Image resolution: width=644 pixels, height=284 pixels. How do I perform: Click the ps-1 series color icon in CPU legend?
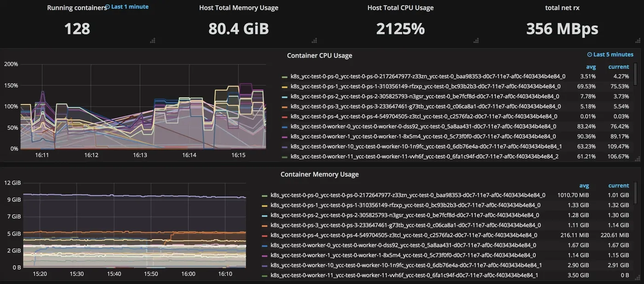click(285, 87)
